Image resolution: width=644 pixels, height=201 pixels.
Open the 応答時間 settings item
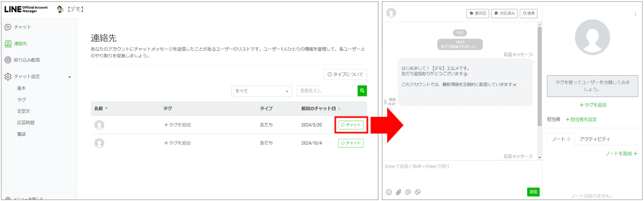26,122
